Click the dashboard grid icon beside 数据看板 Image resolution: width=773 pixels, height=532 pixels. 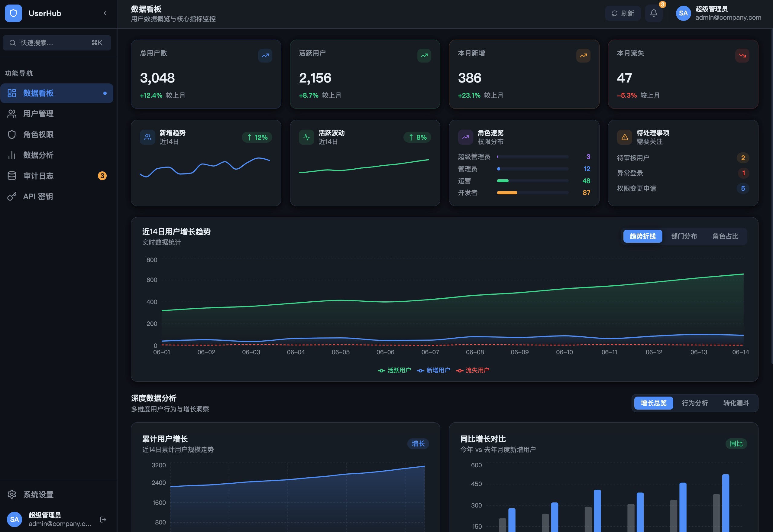click(x=12, y=93)
